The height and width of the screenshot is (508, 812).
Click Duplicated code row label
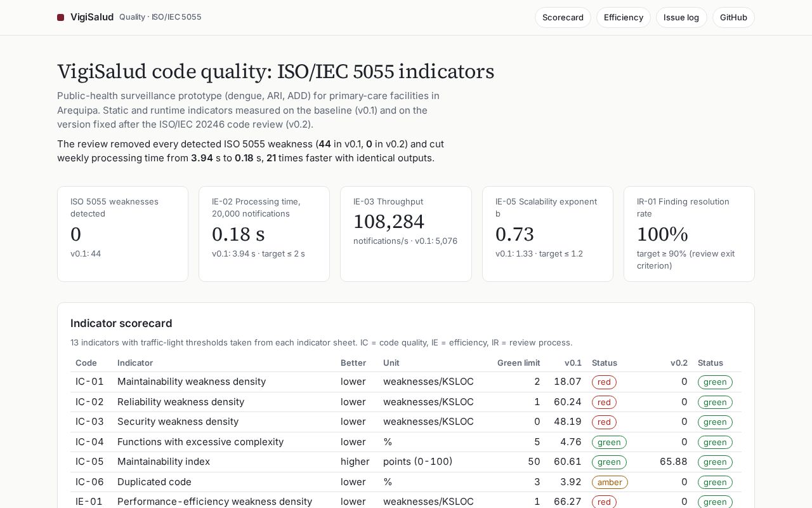(x=154, y=482)
